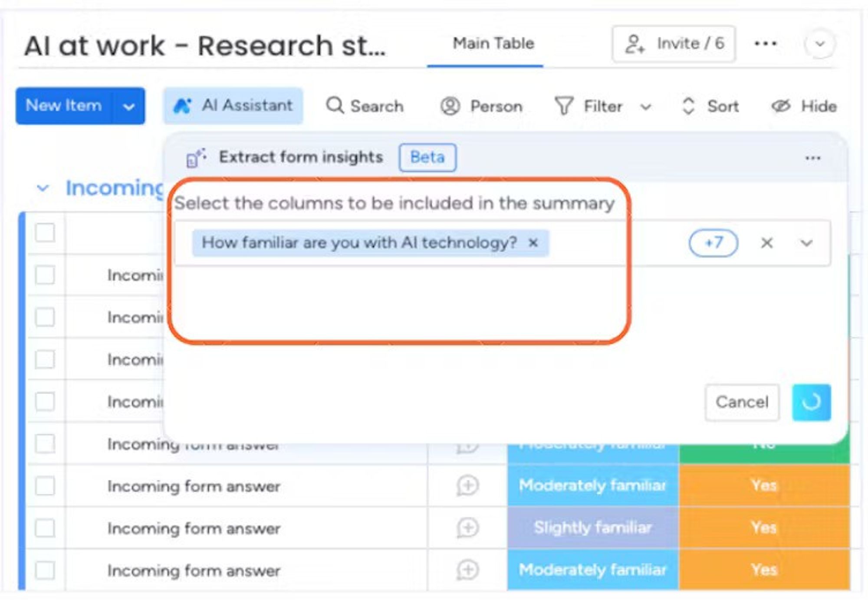
Task: Click the Beta badge
Action: [x=427, y=157]
